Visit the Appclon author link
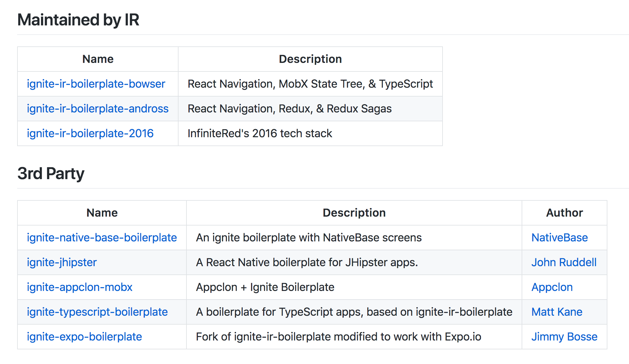The width and height of the screenshot is (629, 364). [x=552, y=287]
